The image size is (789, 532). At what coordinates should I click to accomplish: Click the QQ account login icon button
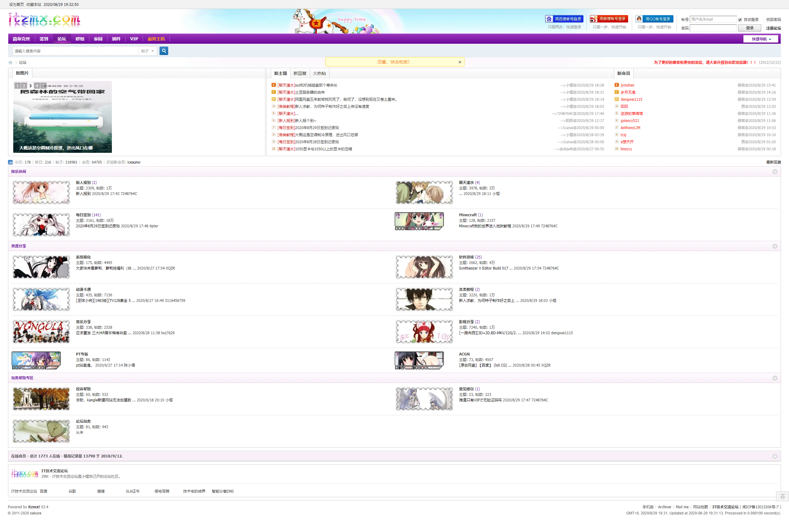654,19
